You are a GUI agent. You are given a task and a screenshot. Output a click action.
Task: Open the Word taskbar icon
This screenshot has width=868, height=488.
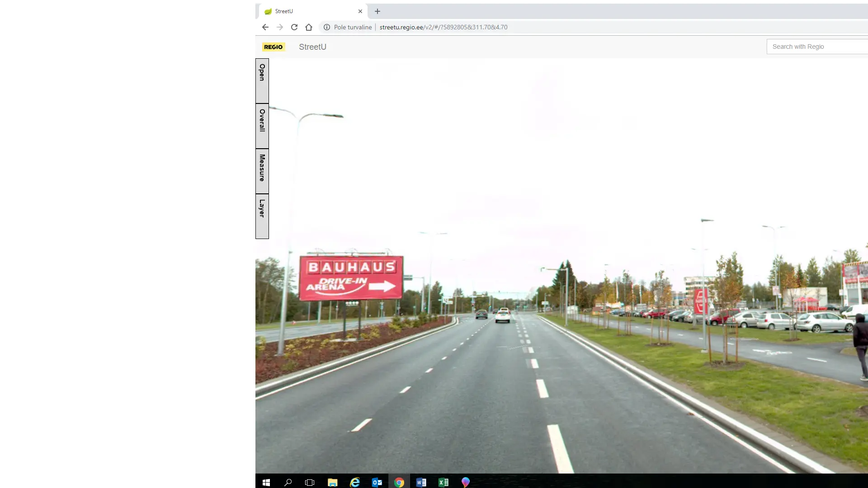(x=421, y=482)
